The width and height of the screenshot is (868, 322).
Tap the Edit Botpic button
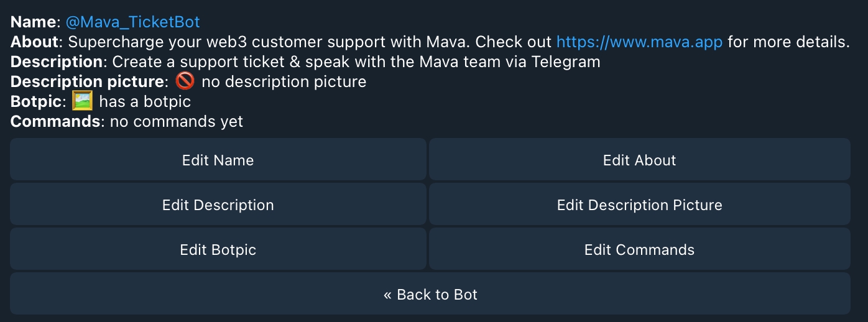click(x=218, y=250)
